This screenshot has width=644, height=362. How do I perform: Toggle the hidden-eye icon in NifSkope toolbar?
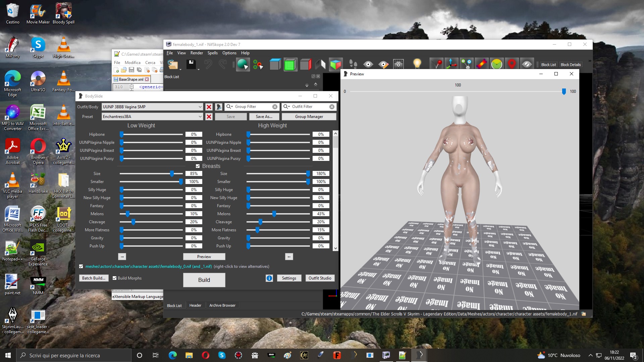527,64
